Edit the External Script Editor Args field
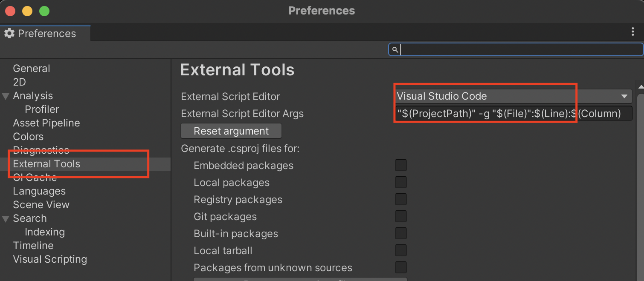 click(x=513, y=114)
